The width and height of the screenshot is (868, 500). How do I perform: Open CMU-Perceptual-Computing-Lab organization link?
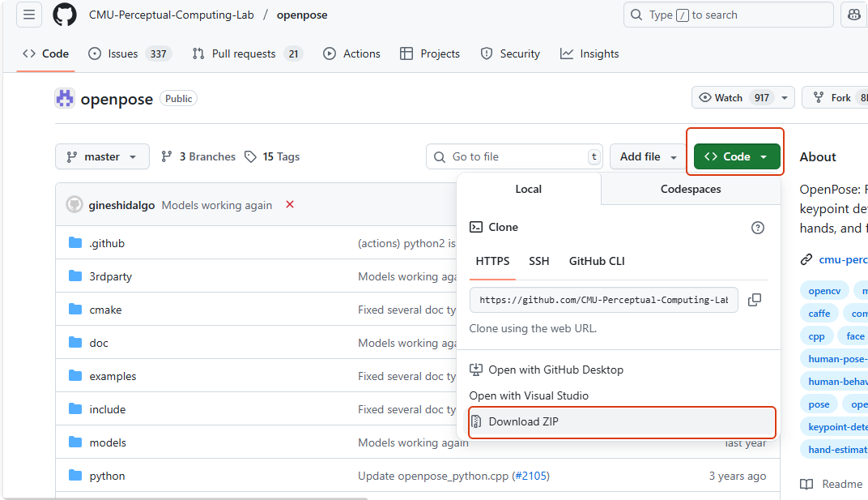(x=172, y=15)
